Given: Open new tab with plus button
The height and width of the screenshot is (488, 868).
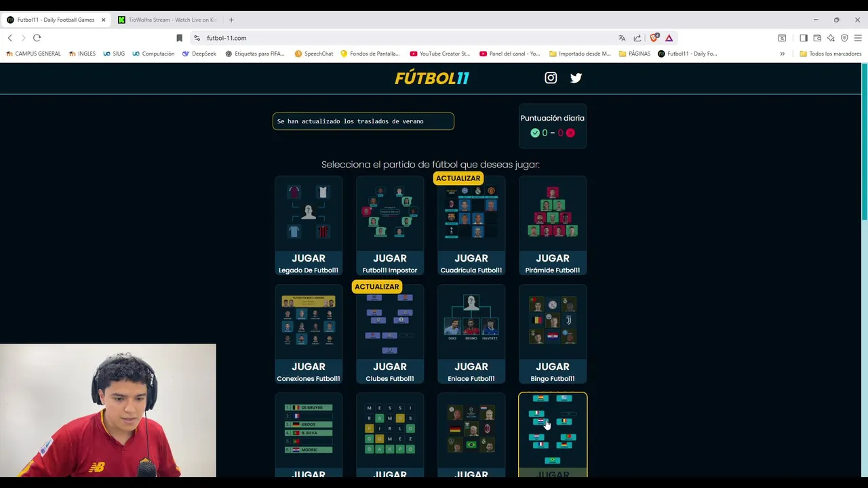Looking at the screenshot, I should pos(231,20).
